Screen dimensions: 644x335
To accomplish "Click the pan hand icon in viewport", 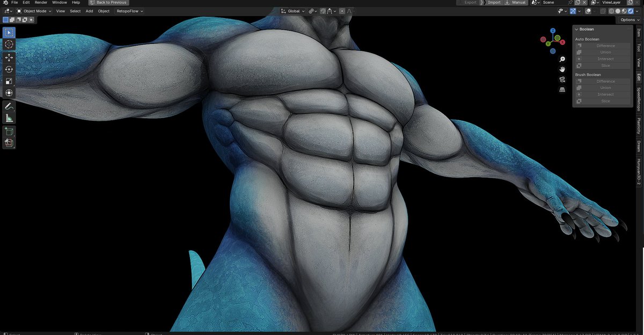I will pyautogui.click(x=562, y=69).
